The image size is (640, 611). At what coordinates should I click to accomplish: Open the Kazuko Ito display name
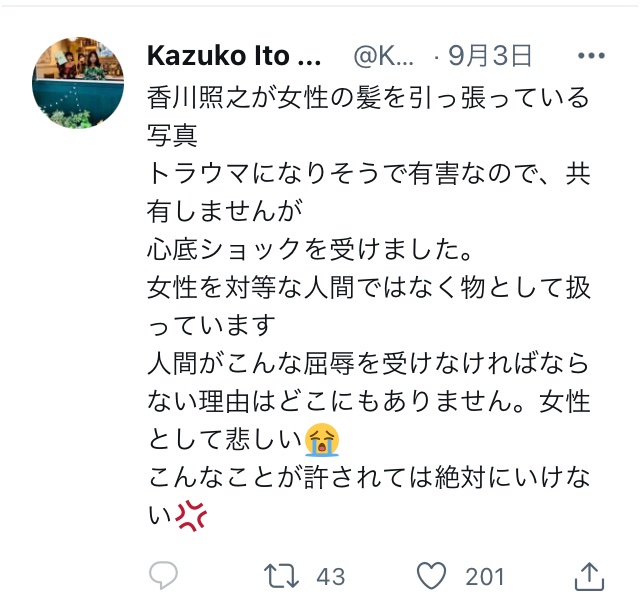tap(234, 56)
